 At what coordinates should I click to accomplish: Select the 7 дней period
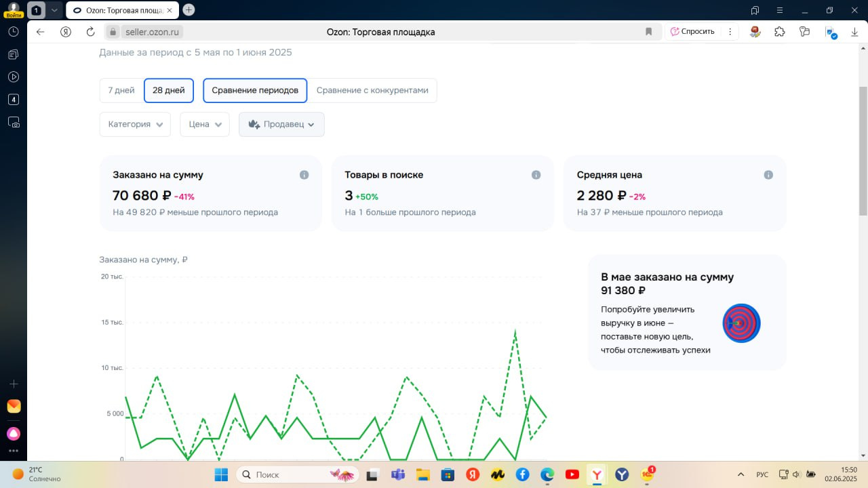coord(121,90)
